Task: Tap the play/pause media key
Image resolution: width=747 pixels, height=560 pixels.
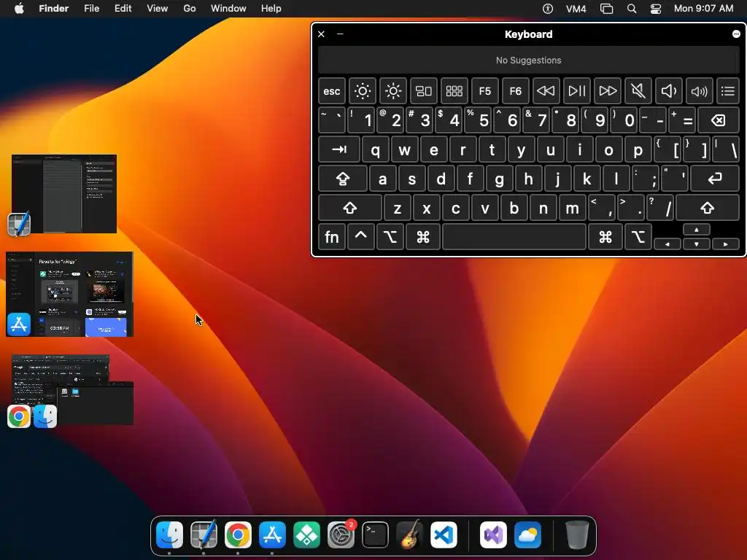Action: click(576, 91)
